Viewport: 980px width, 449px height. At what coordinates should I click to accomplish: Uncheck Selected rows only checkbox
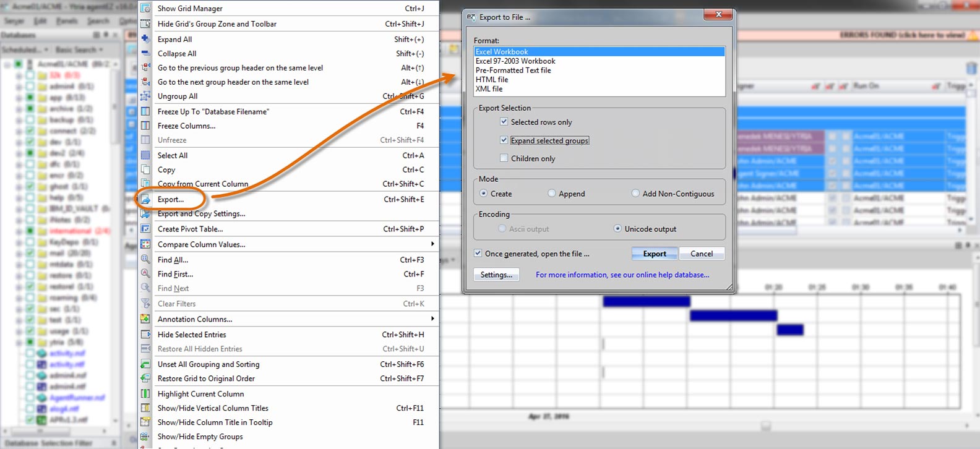click(x=504, y=122)
